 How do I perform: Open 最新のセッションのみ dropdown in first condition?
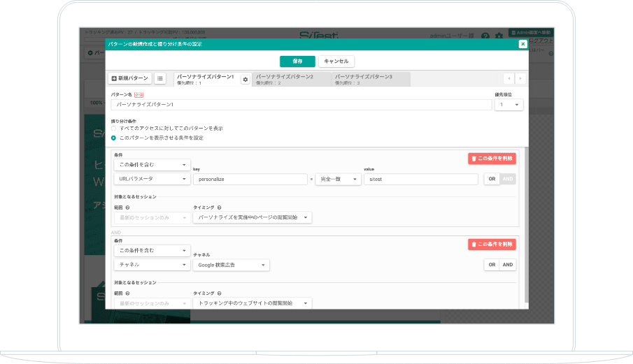click(152, 218)
